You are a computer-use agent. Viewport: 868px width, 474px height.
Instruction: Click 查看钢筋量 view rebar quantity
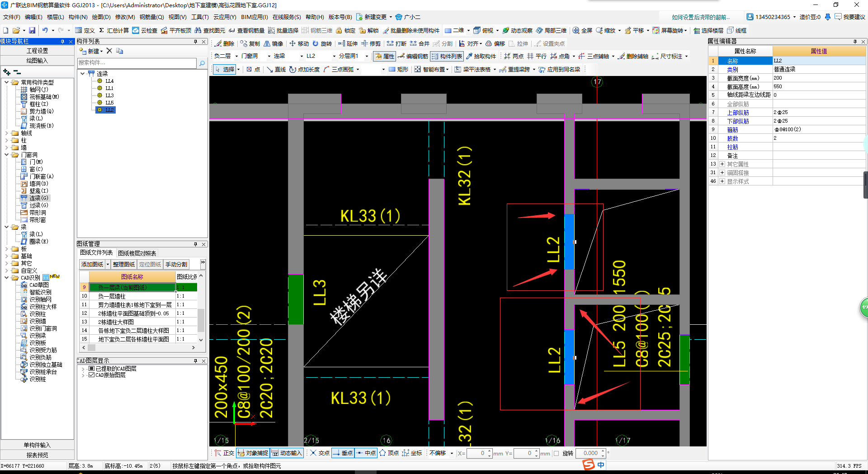pos(246,30)
